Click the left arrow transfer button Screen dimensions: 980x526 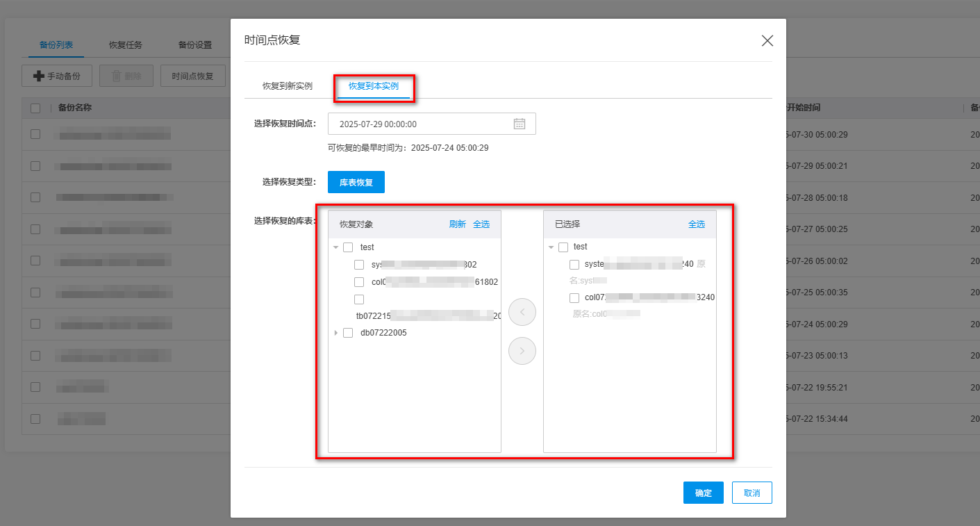522,313
